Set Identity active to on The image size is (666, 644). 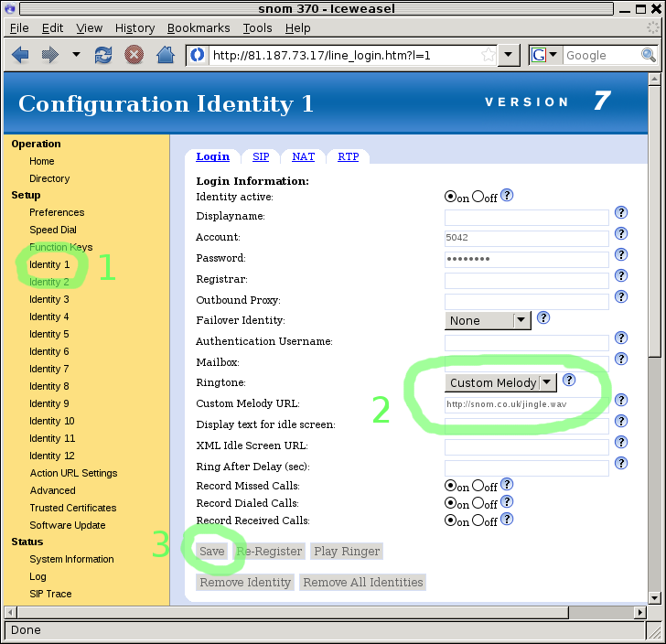click(450, 197)
